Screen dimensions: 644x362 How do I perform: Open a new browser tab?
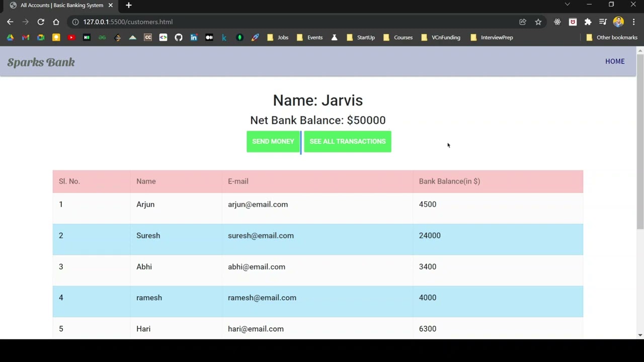click(x=129, y=5)
